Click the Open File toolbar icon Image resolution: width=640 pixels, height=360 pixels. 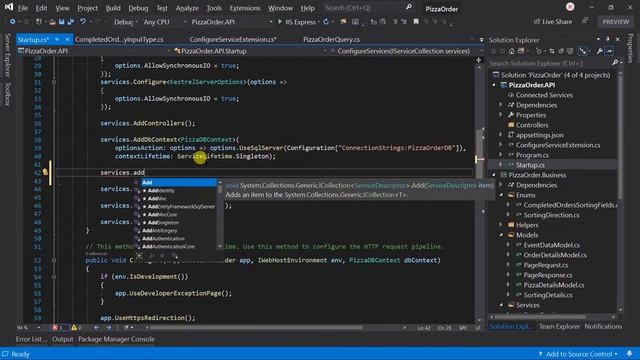(52, 22)
